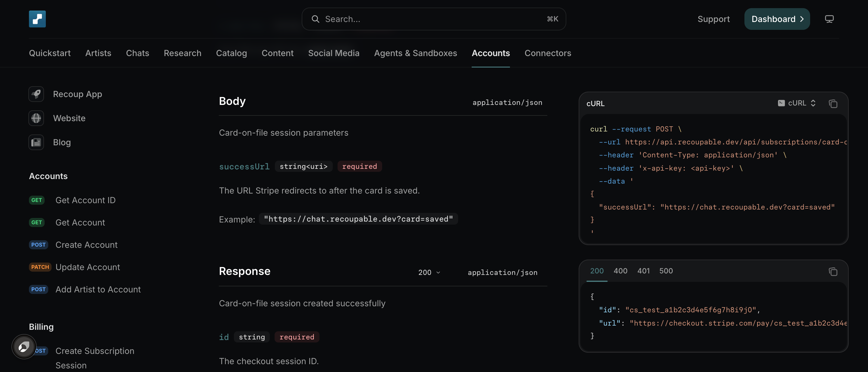This screenshot has height=372, width=868.
Task: Open the floating assistant chat bubble
Action: [24, 346]
